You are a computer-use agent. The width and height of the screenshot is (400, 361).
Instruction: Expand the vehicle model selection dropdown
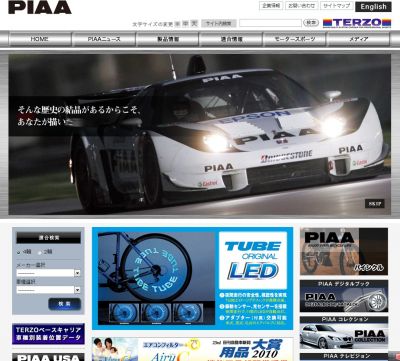(48, 290)
